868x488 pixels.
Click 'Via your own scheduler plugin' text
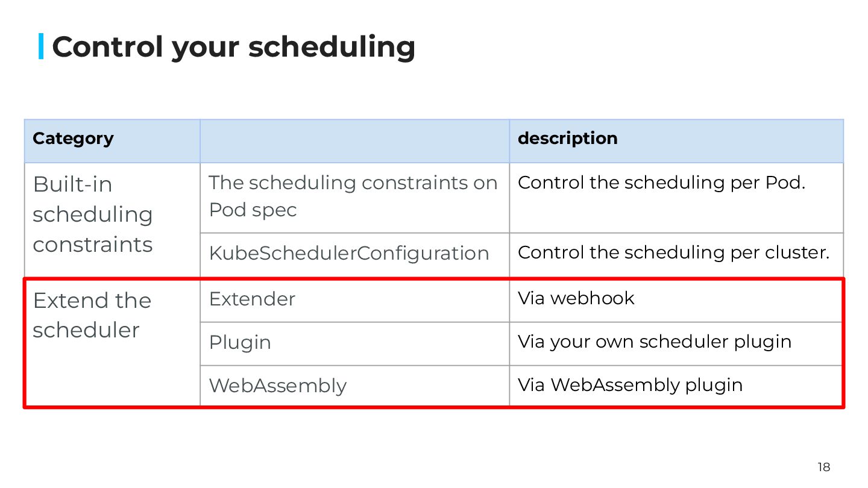[654, 342]
